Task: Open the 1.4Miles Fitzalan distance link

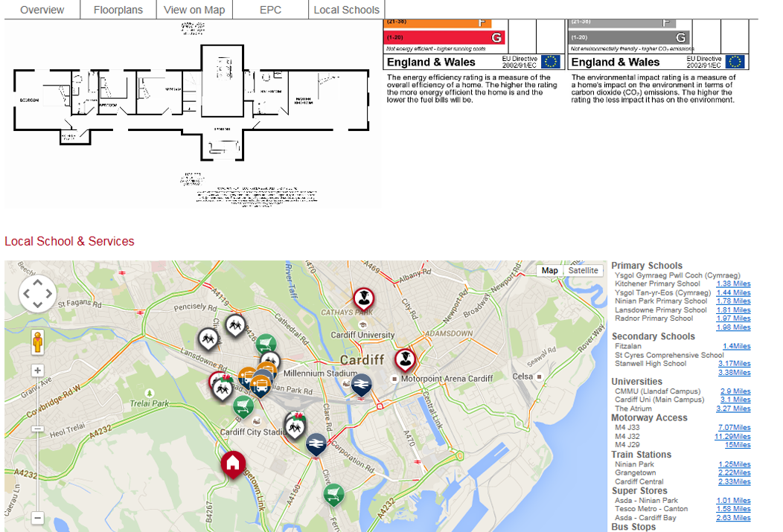Action: coord(737,346)
